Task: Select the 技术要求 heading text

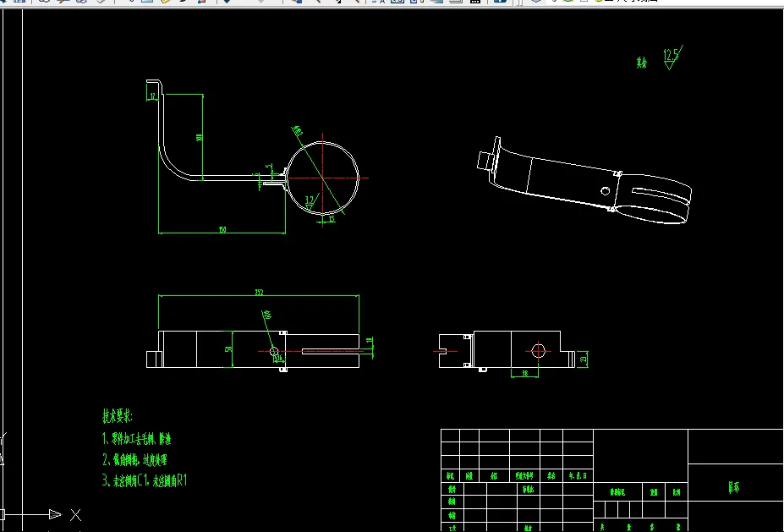Action: pyautogui.click(x=118, y=416)
